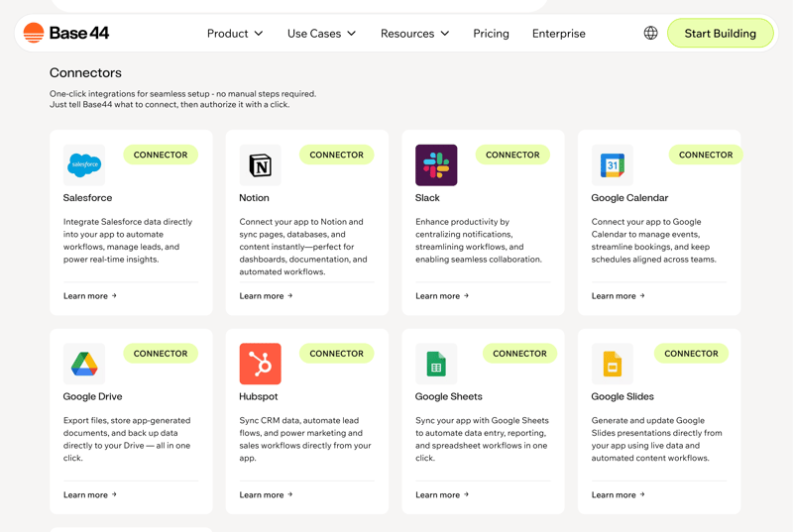The width and height of the screenshot is (793, 532).
Task: Click the Google Drive icon
Action: coord(84,365)
